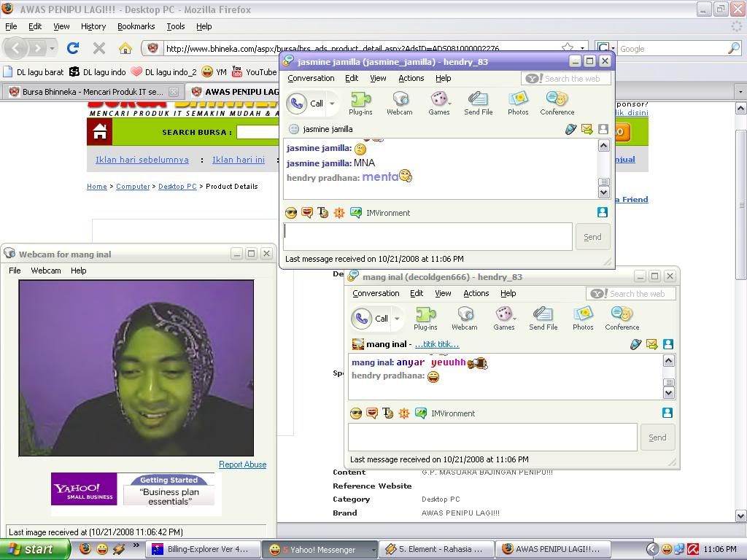Start Conference in mang inal chat window
The width and height of the screenshot is (747, 560).
(622, 319)
